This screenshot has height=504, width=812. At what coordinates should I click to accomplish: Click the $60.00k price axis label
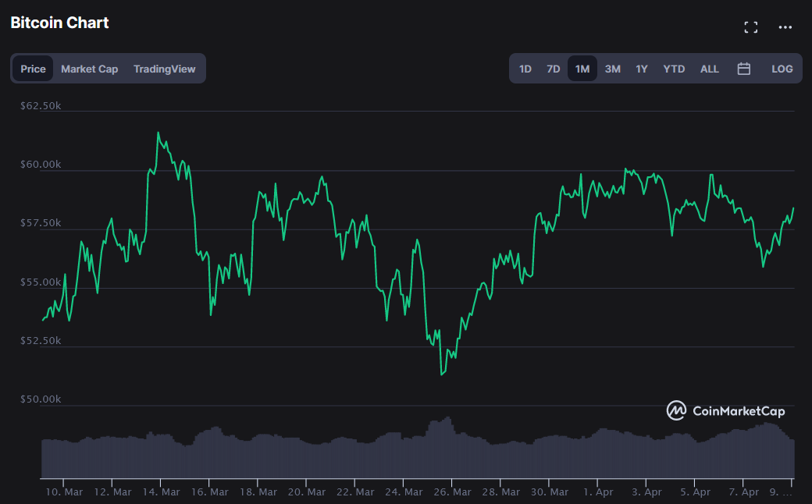(41, 165)
